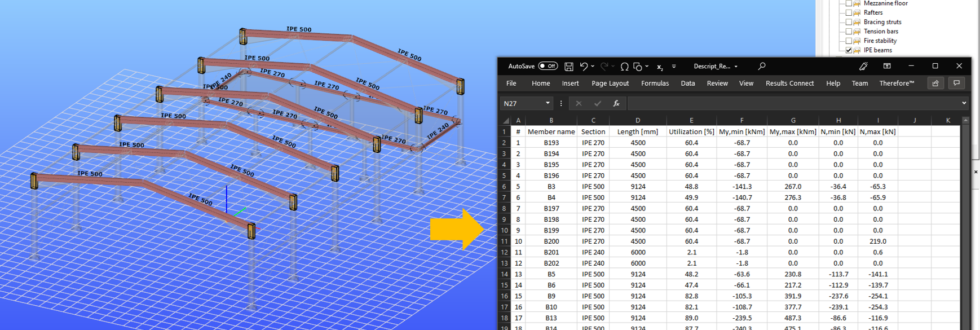Open the File menu

(511, 83)
